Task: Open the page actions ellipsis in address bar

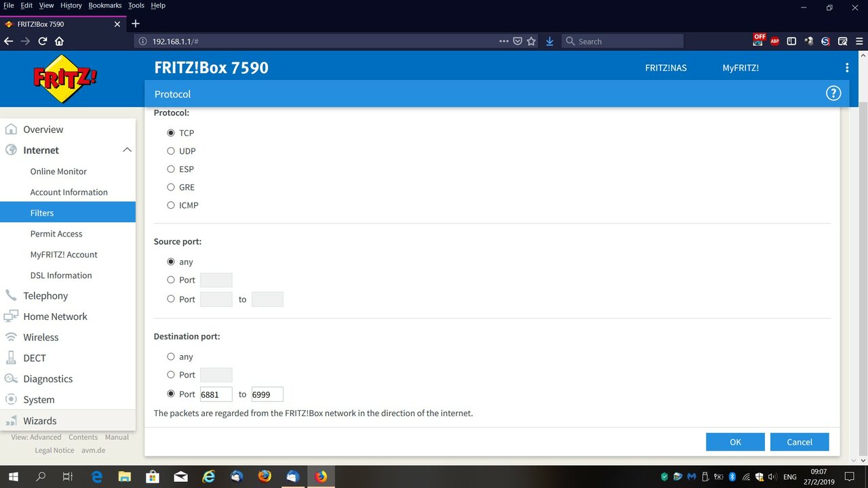Action: pos(504,41)
